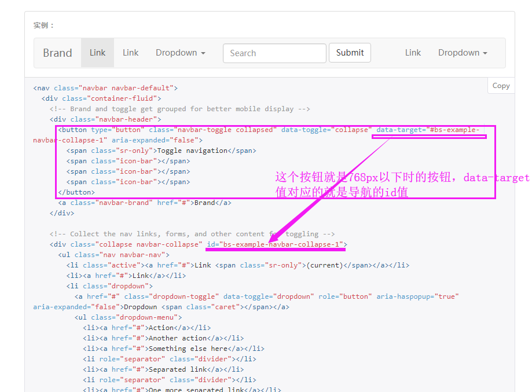Image resolution: width=532 pixels, height=392 pixels.
Task: Click the 'Toggle navigation' span code line
Action: [x=162, y=151]
